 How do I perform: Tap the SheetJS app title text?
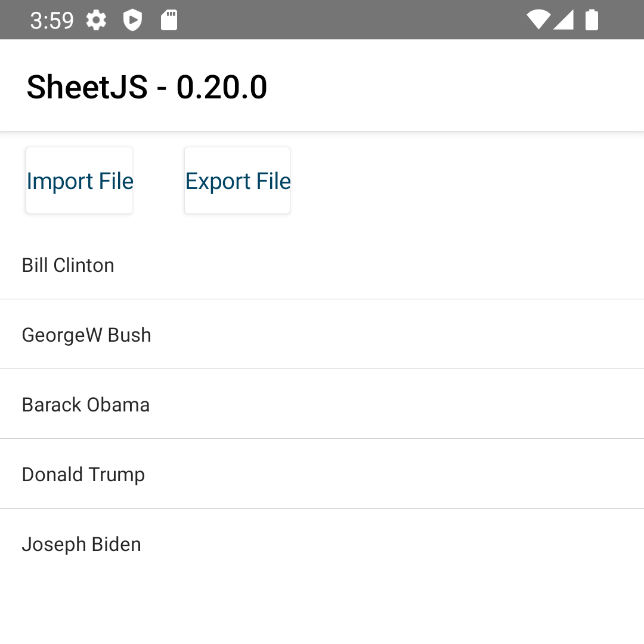(x=87, y=87)
